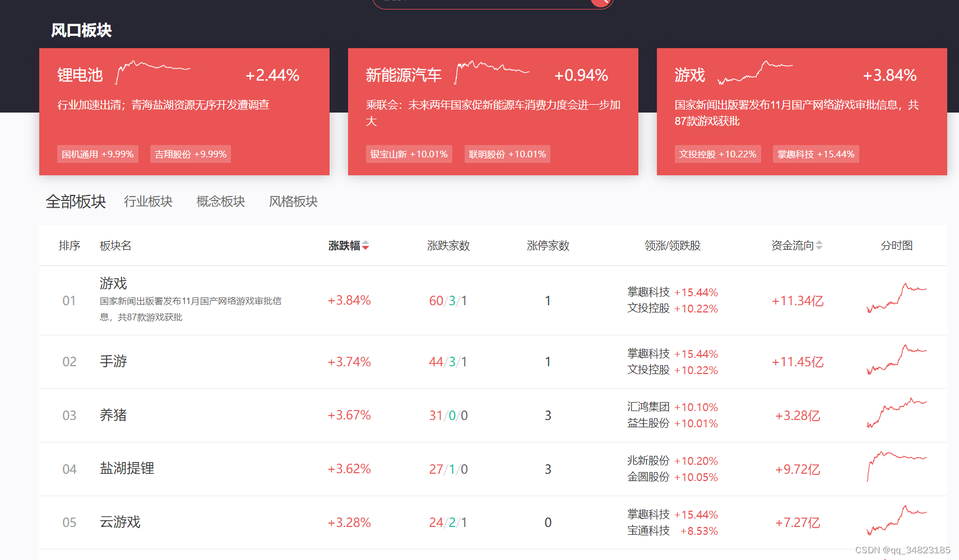Image resolution: width=959 pixels, height=560 pixels.
Task: Click +3.28亿 fund flow value
Action: 798,416
